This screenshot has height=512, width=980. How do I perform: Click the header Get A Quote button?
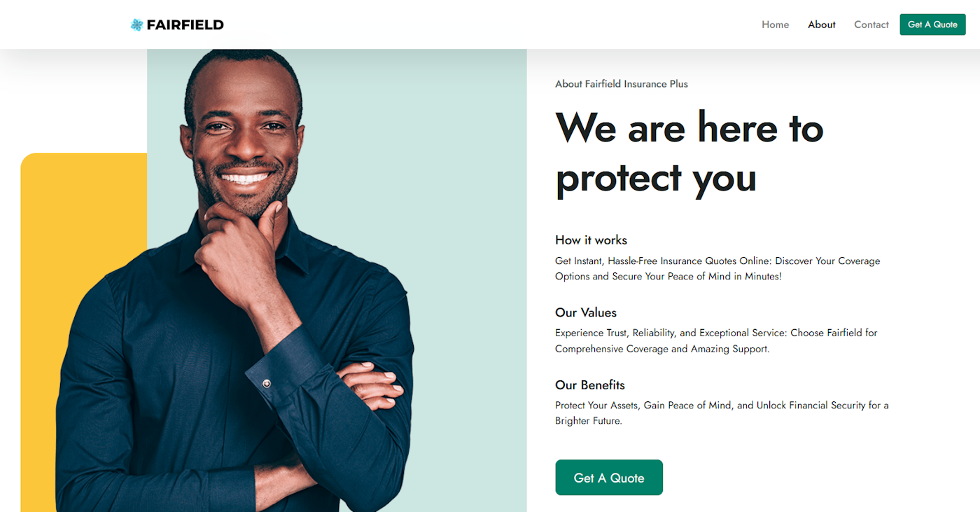pyautogui.click(x=932, y=25)
